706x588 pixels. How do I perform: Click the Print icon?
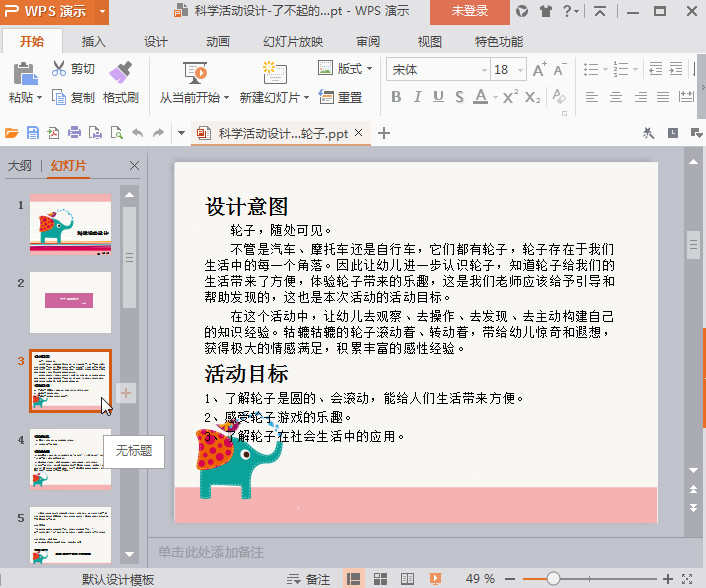[74, 133]
